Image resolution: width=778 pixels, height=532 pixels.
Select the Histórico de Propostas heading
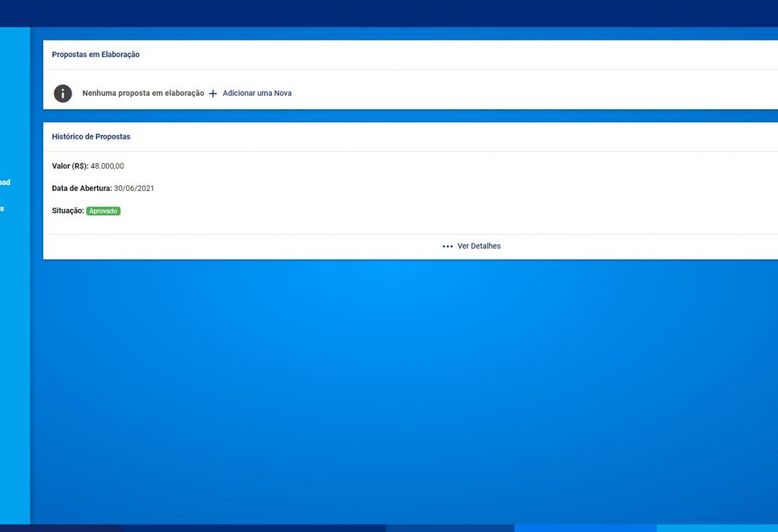coord(91,136)
